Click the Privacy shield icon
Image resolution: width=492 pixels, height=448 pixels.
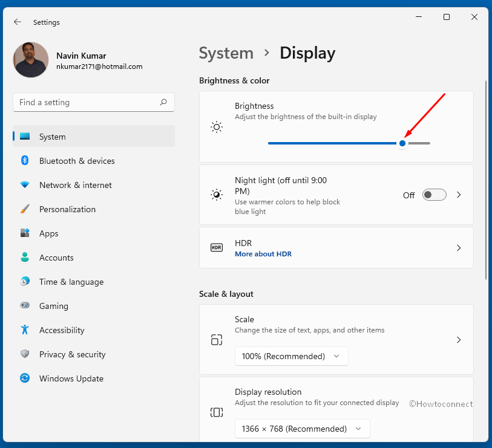point(25,354)
